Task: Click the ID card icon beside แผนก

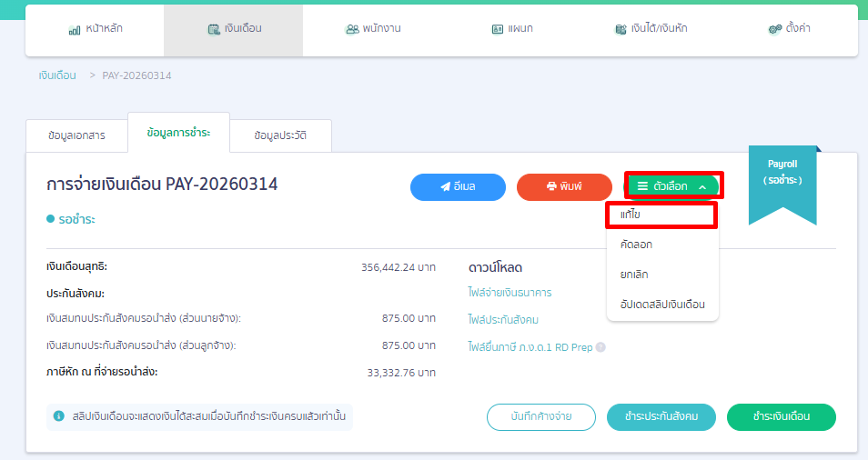Action: click(498, 29)
